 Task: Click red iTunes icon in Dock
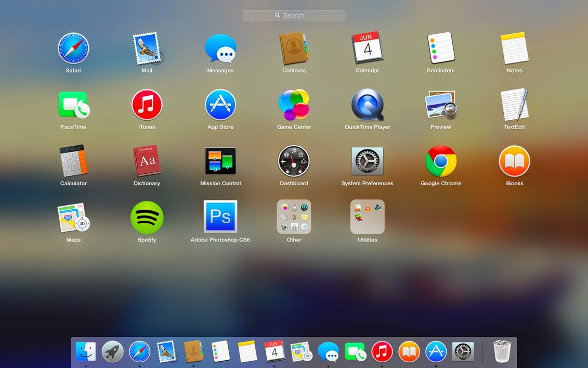pyautogui.click(x=382, y=352)
